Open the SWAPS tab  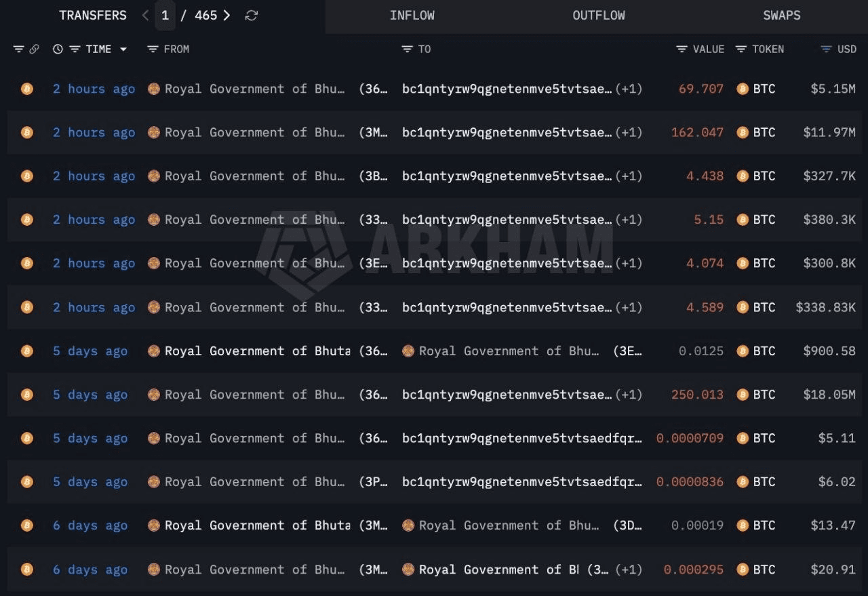tap(781, 16)
